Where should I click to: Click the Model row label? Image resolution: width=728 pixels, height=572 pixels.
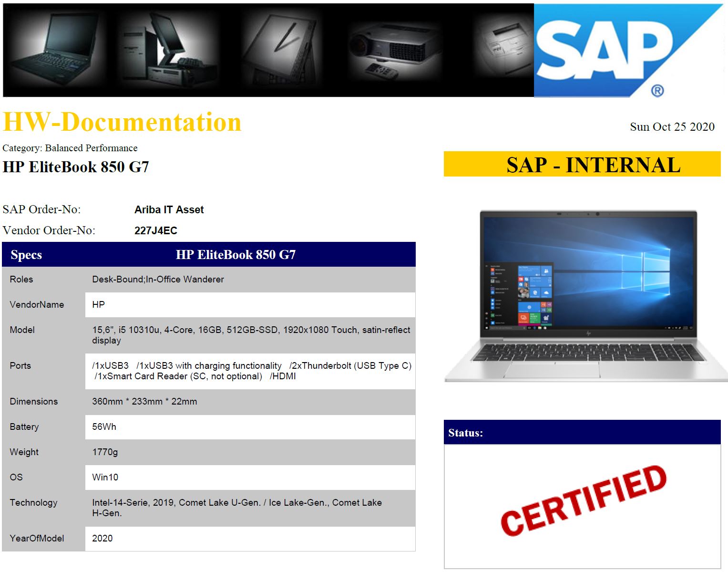[x=22, y=330]
